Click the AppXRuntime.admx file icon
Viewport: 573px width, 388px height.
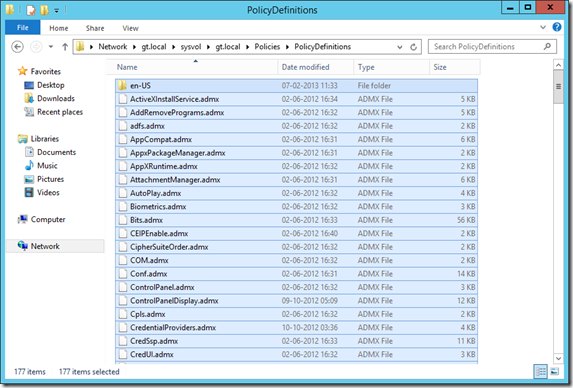tap(122, 166)
